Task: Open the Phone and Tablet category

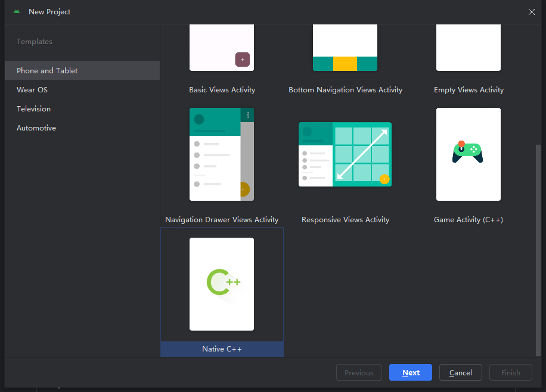Action: (x=82, y=70)
